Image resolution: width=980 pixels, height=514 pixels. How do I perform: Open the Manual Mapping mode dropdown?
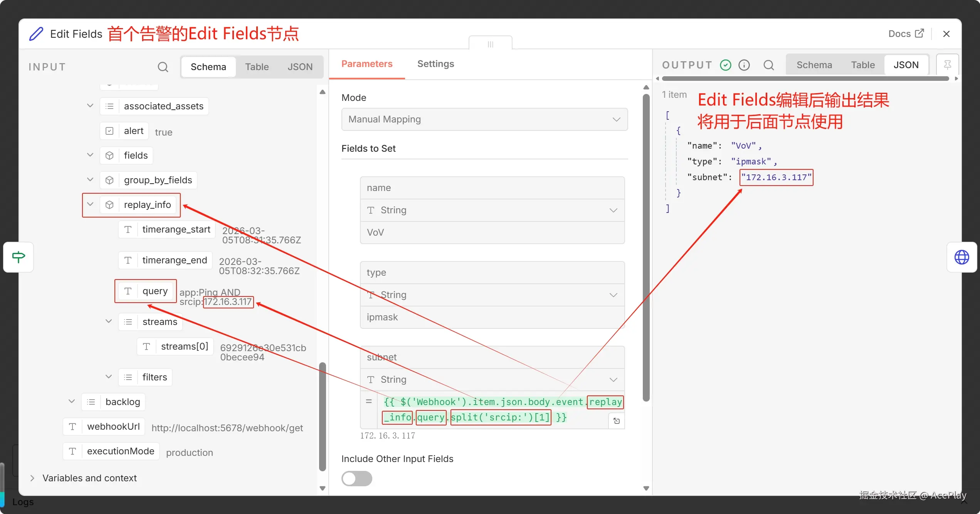tap(484, 119)
